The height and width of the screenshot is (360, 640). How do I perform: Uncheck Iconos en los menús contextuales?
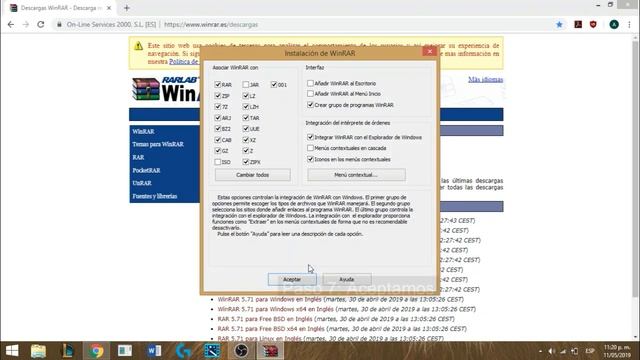pos(310,159)
